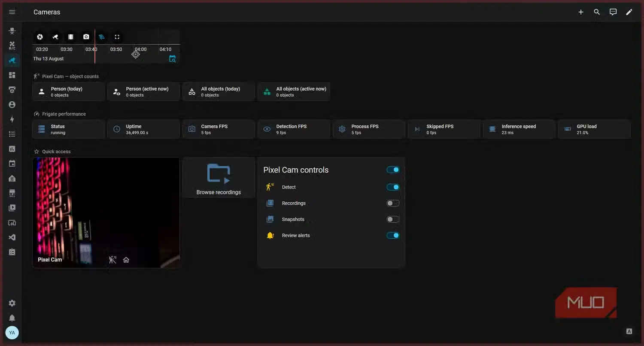
Task: Open the Uptime sensor card
Action: coord(143,129)
